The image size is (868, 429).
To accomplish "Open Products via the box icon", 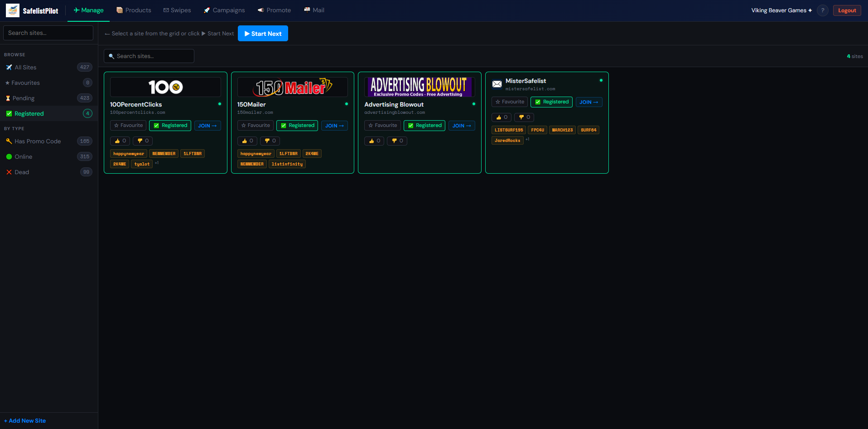I will 119,10.
